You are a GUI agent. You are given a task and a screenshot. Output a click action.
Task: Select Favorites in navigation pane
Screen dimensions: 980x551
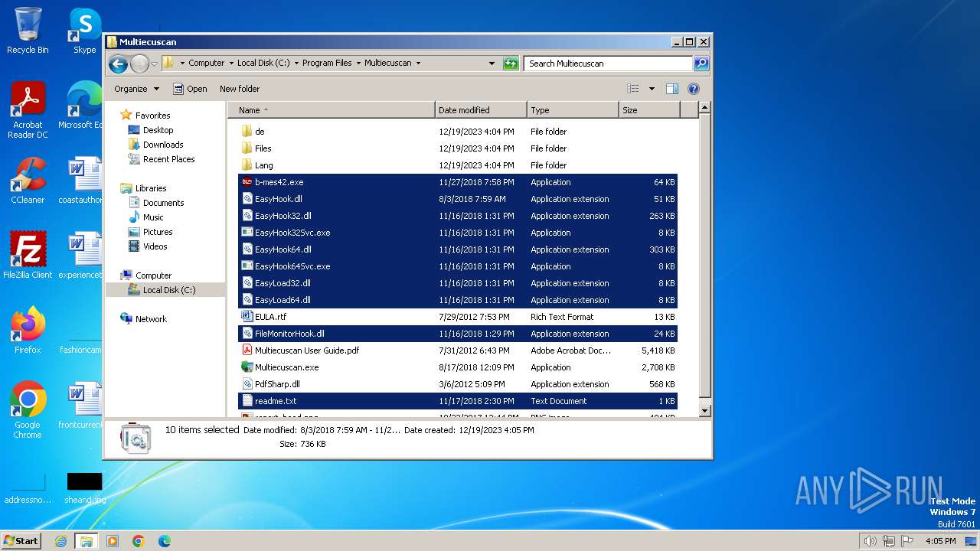point(152,116)
